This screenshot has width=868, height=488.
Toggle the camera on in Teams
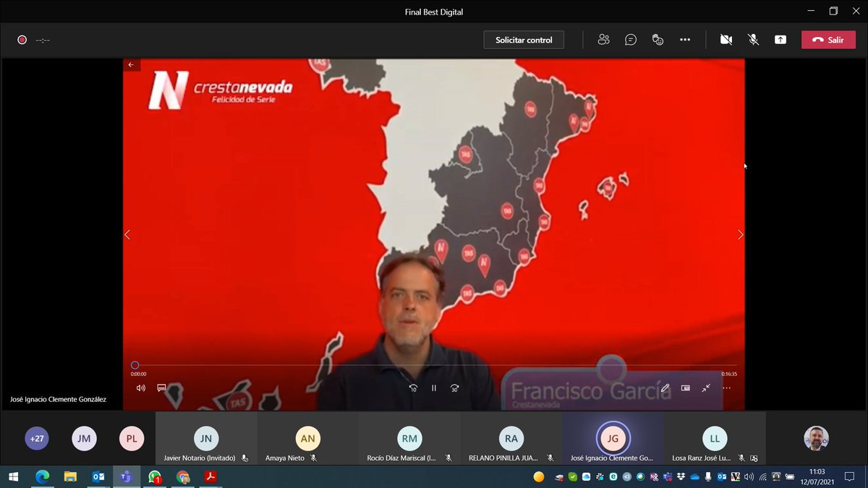pyautogui.click(x=726, y=40)
